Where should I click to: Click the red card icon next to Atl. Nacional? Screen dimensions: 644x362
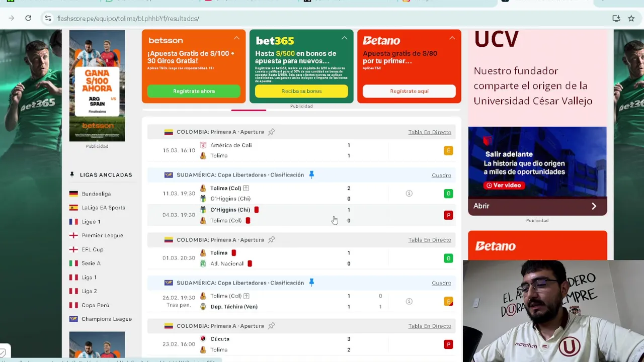250,263
